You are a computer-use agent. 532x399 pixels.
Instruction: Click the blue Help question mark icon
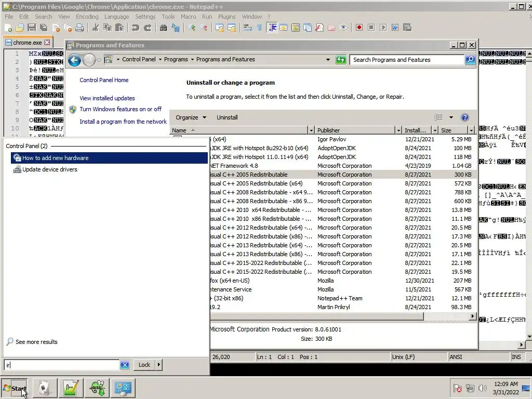click(x=465, y=117)
